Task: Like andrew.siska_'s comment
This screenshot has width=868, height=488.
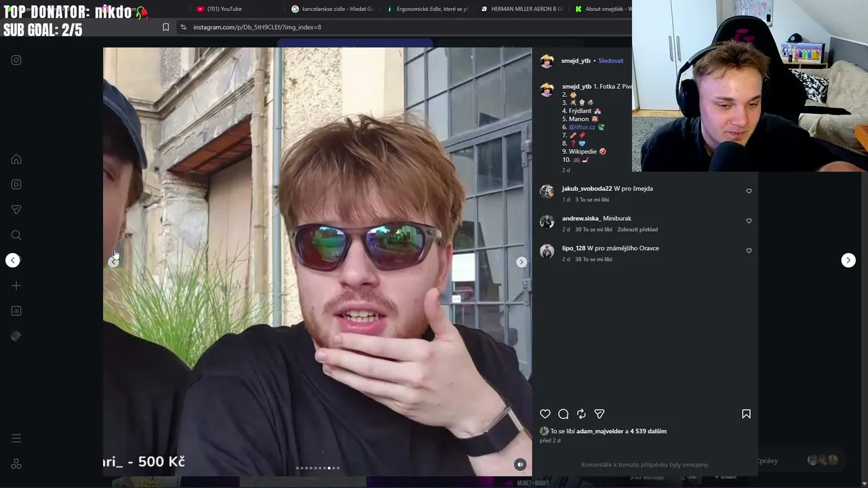Action: click(749, 221)
